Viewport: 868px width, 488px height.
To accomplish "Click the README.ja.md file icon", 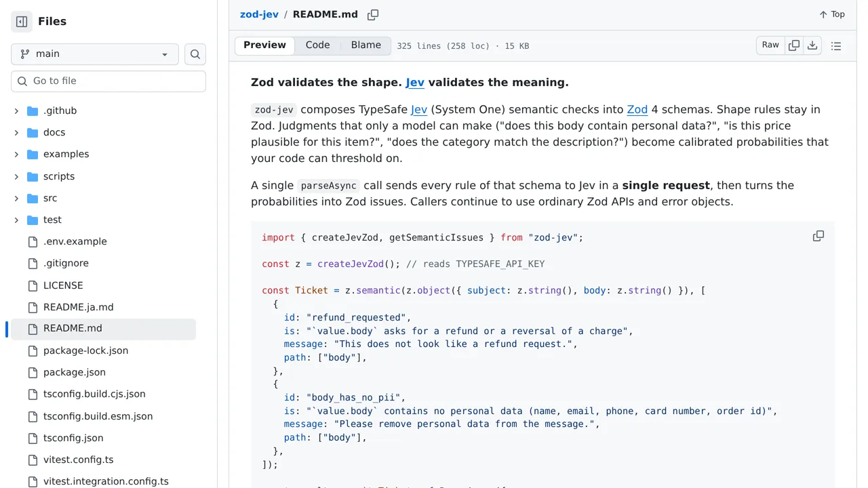I will pyautogui.click(x=33, y=307).
